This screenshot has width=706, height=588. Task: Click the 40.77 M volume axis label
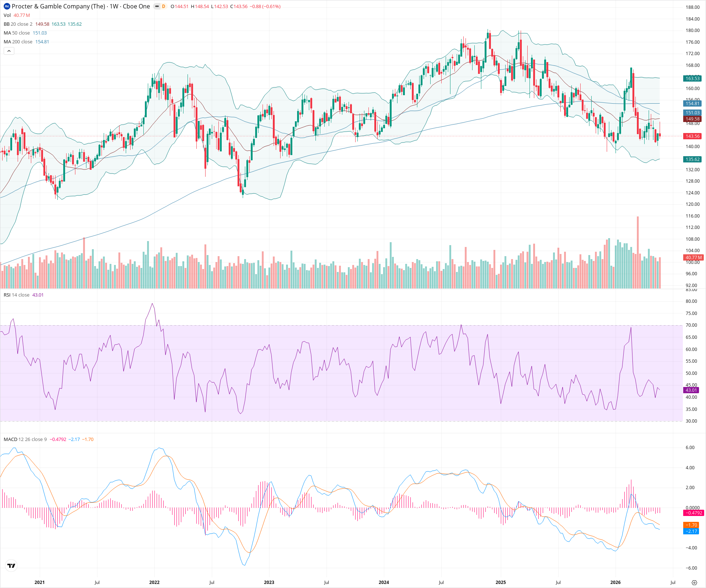(x=693, y=257)
